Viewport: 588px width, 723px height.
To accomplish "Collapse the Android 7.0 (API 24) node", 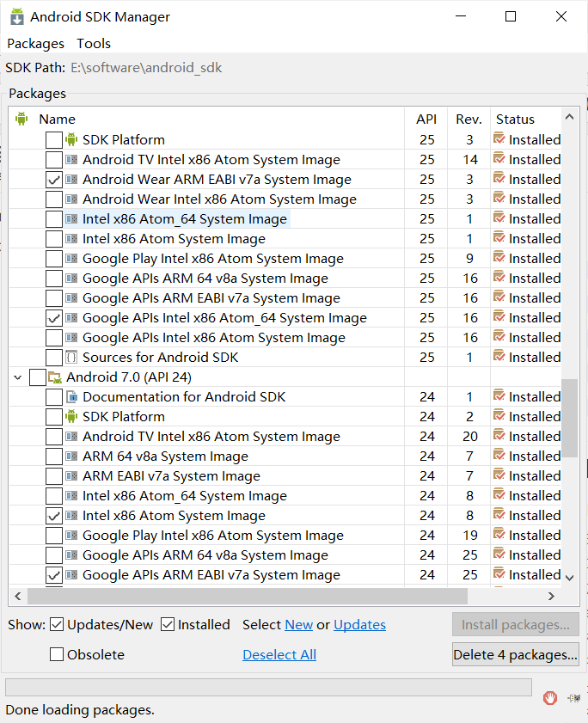I will pyautogui.click(x=19, y=377).
